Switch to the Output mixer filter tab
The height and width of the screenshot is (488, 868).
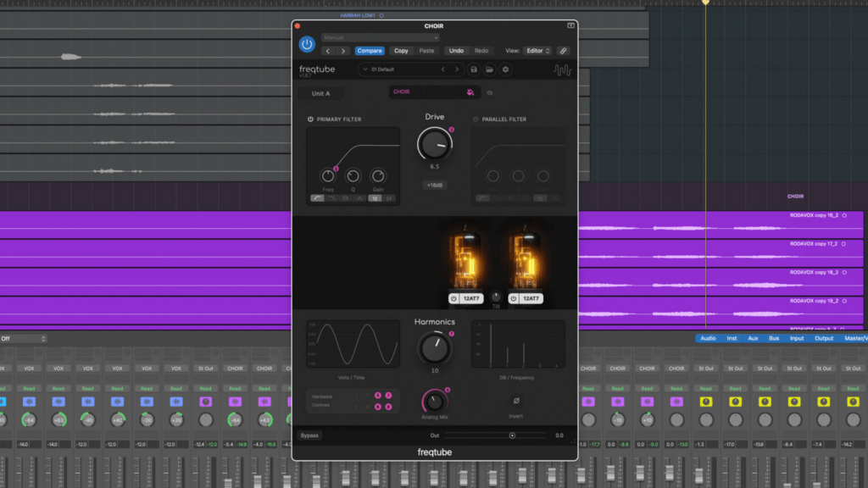click(824, 339)
